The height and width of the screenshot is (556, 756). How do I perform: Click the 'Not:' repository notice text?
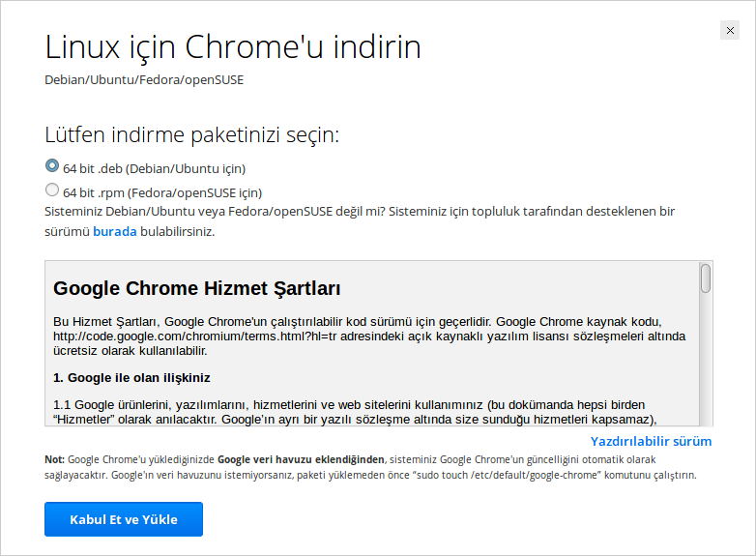[370, 467]
